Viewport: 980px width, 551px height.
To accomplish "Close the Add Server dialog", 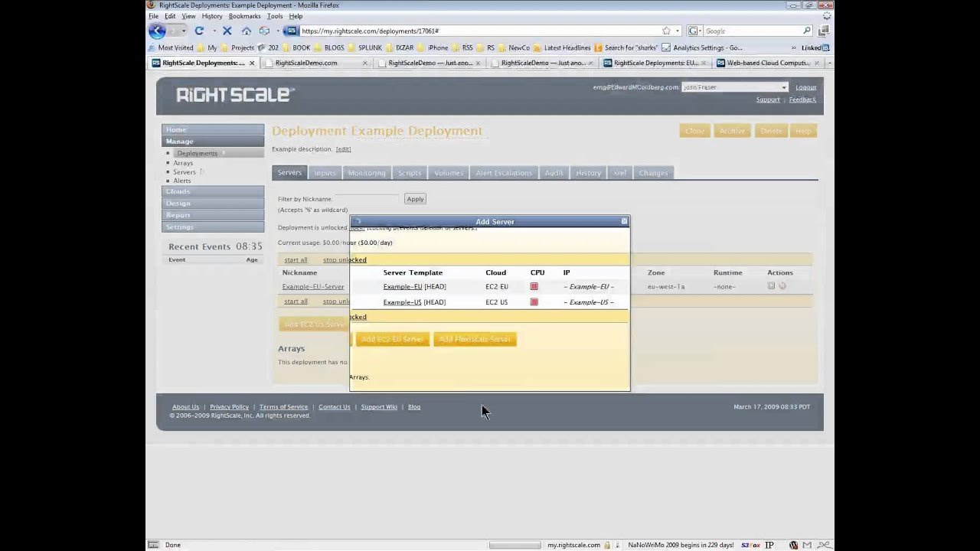I will (x=624, y=221).
